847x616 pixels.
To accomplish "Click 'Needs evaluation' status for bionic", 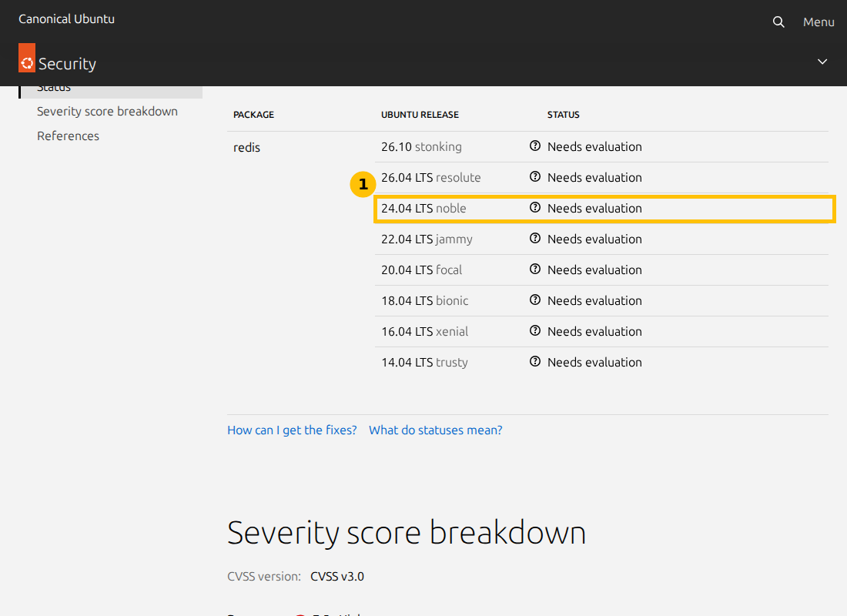I will (x=594, y=301).
